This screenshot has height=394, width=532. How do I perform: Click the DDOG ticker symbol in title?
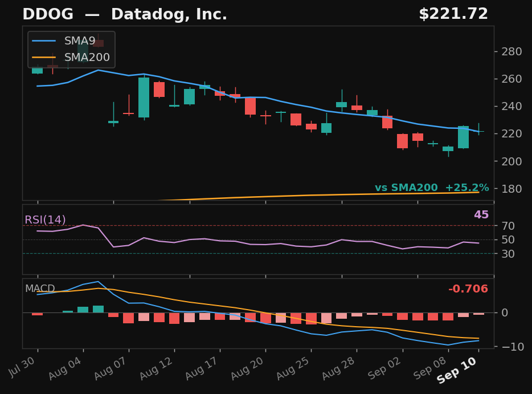pos(48,14)
